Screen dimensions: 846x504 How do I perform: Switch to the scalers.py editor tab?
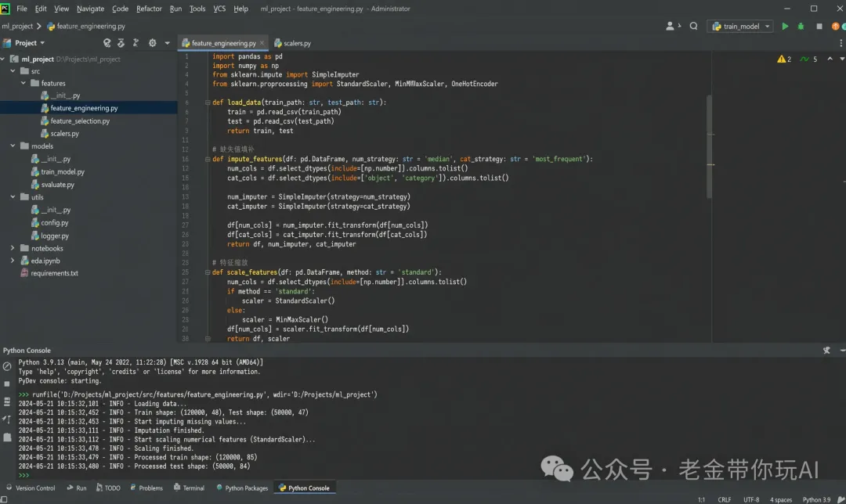[292, 43]
